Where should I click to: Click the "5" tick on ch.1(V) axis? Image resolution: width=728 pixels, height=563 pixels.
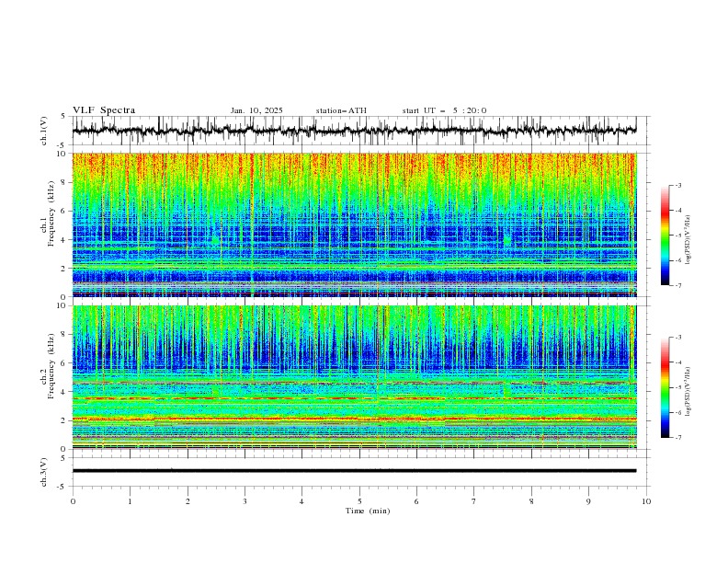pos(63,116)
